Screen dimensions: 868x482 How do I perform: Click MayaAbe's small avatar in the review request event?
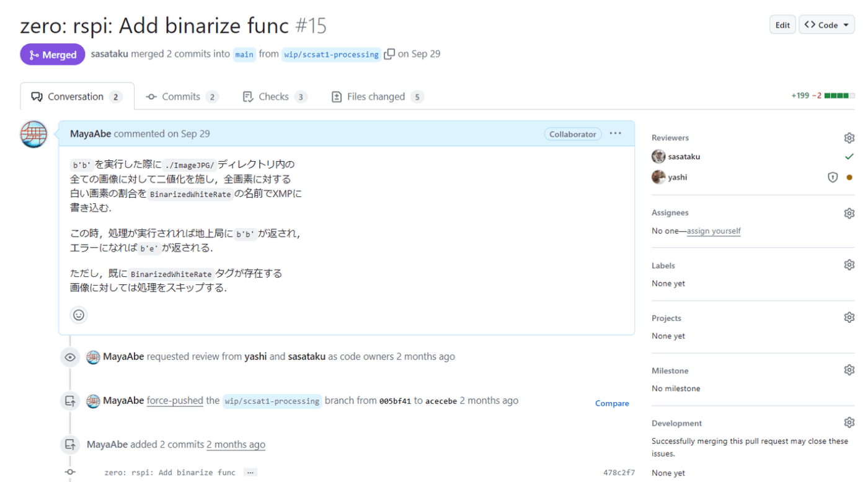click(x=93, y=357)
